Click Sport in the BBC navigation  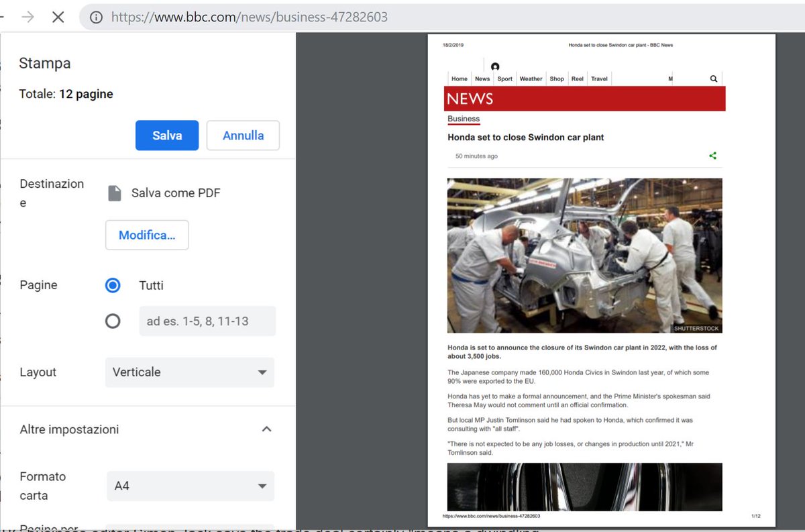pos(505,78)
